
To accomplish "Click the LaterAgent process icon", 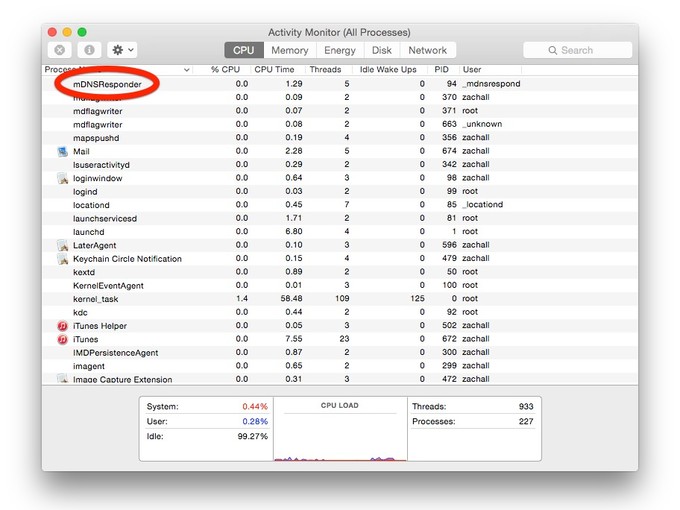I will 62,245.
